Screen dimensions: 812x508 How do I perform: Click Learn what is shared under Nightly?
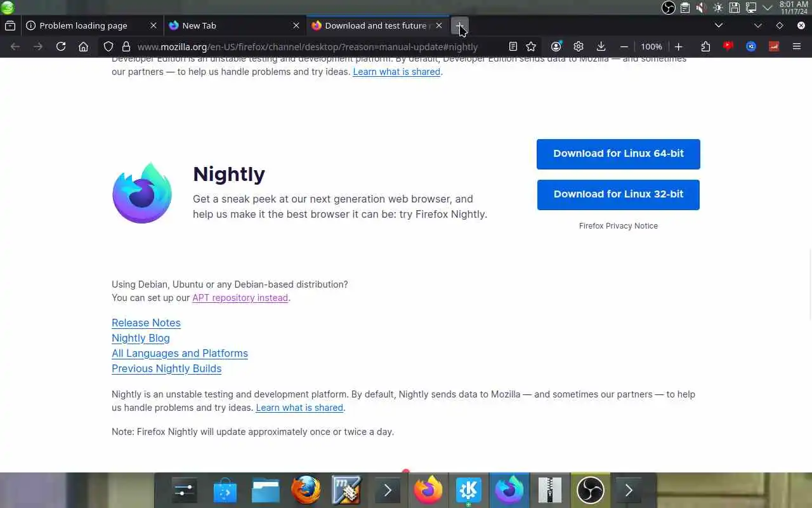299,408
